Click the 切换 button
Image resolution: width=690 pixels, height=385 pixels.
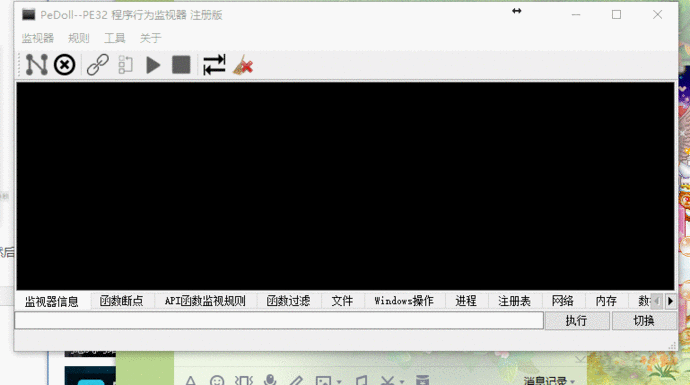coord(644,321)
